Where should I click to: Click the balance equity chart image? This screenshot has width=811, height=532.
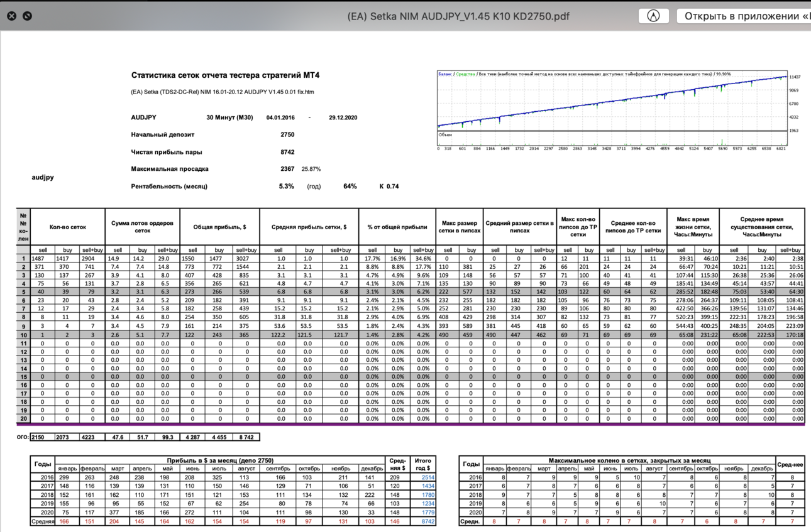pyautogui.click(x=619, y=111)
